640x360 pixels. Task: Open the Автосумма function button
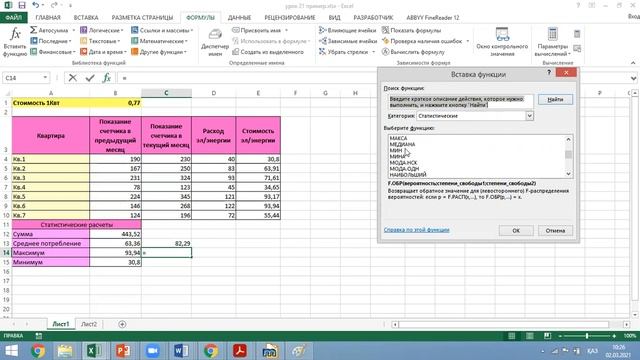click(x=49, y=30)
